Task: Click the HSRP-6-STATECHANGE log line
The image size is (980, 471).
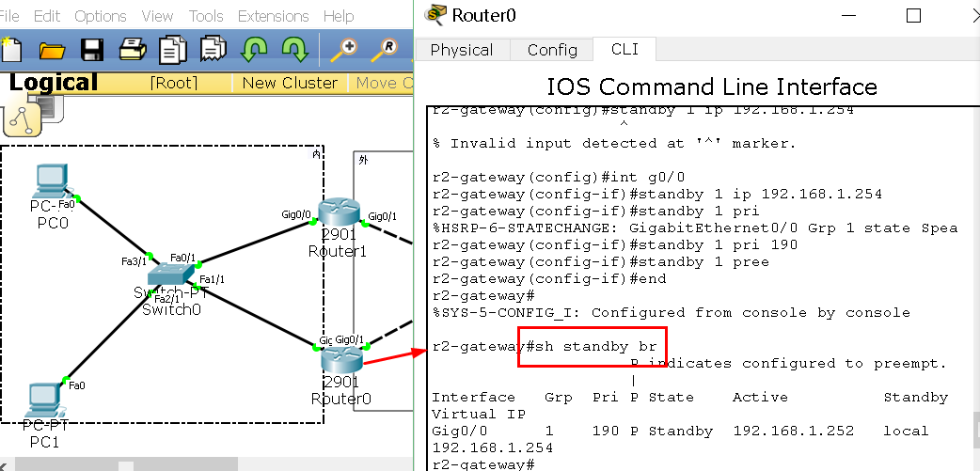Action: pos(694,228)
